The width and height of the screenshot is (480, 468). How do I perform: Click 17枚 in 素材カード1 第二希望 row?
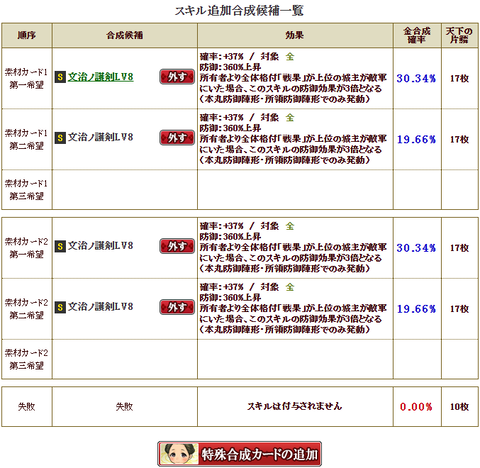(x=459, y=139)
